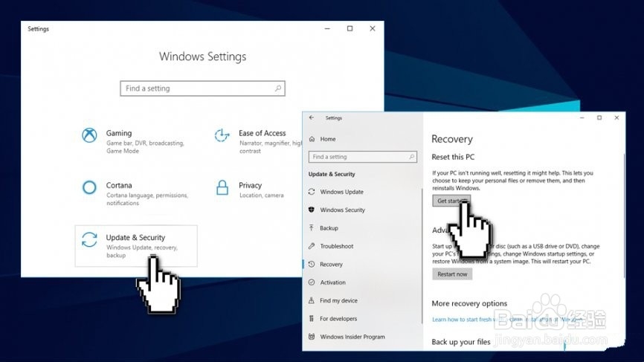Click back arrow in Recovery settings window

pos(312,117)
